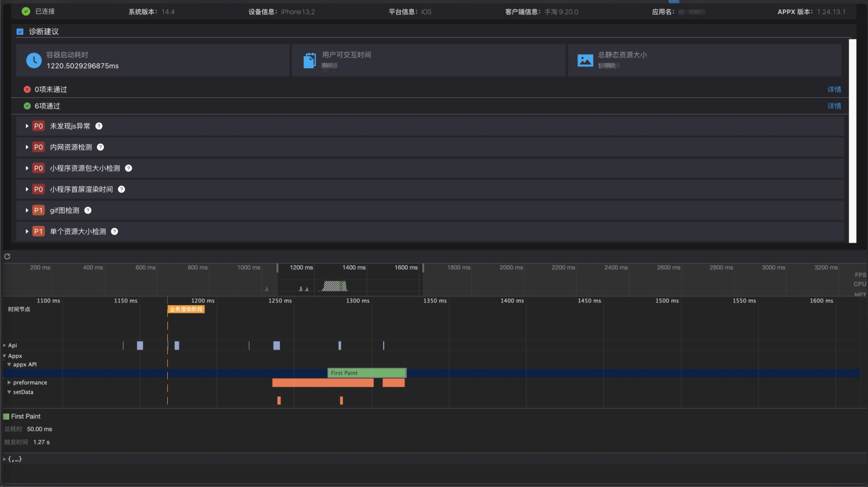This screenshot has height=487, width=868.
Task: Click the green passed icon beside 6项通过
Action: (x=27, y=106)
